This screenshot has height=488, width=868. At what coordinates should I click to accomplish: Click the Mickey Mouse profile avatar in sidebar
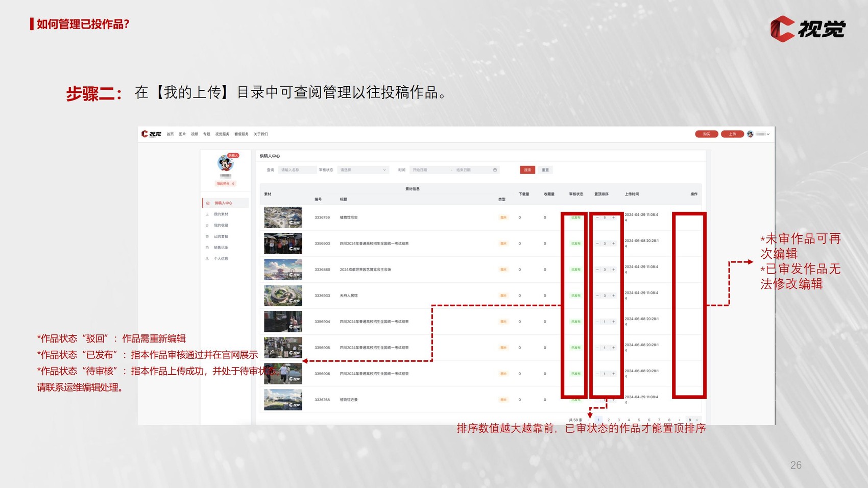(225, 163)
